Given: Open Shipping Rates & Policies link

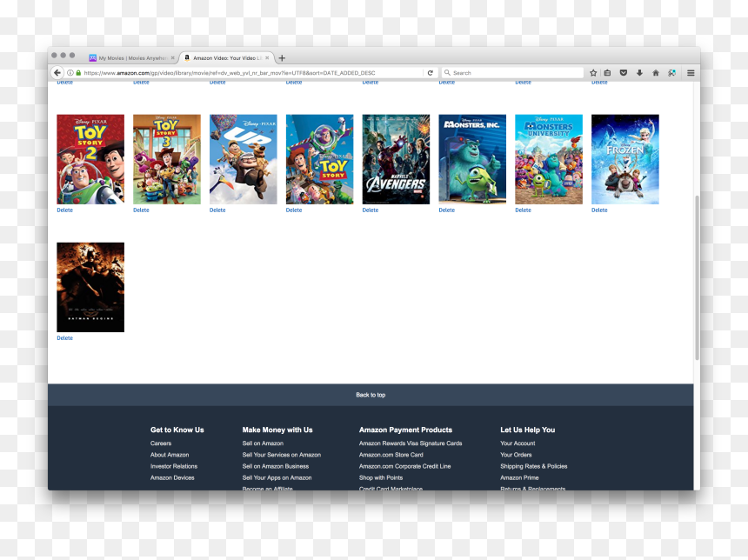Looking at the screenshot, I should click(x=534, y=466).
